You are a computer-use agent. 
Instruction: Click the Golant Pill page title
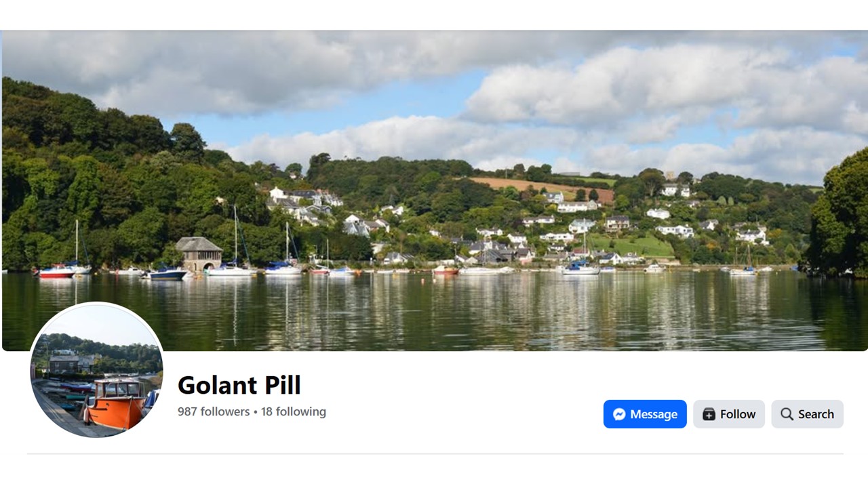pos(239,385)
